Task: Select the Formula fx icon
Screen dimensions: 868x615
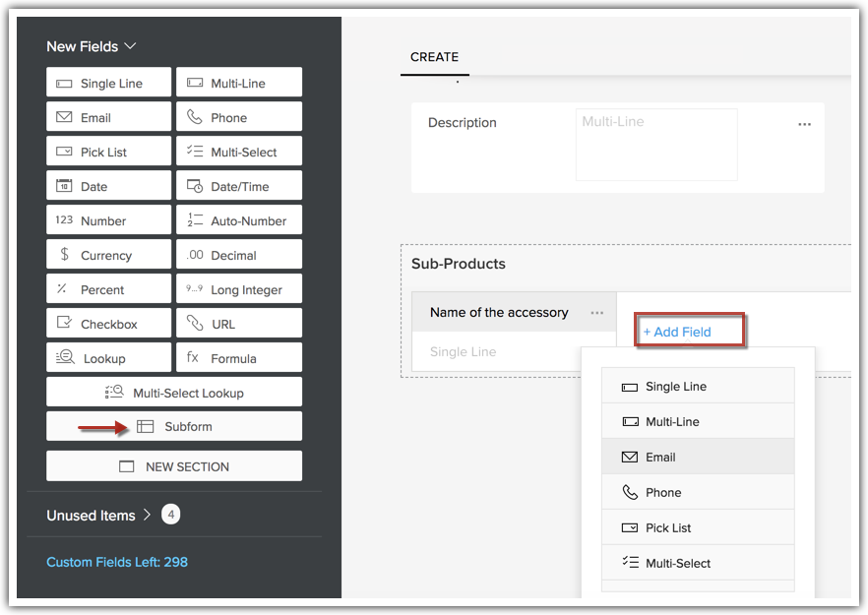Action: pos(193,358)
